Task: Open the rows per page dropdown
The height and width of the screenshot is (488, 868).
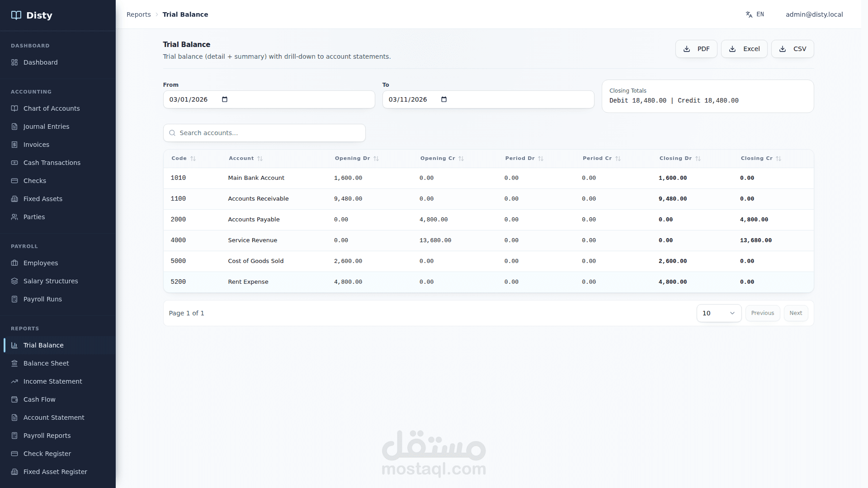Action: tap(719, 313)
